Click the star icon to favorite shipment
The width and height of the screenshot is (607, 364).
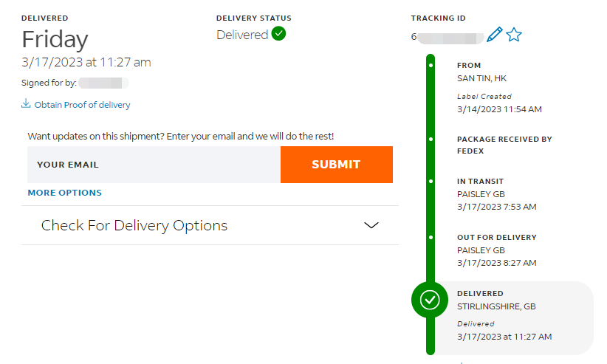pyautogui.click(x=514, y=35)
